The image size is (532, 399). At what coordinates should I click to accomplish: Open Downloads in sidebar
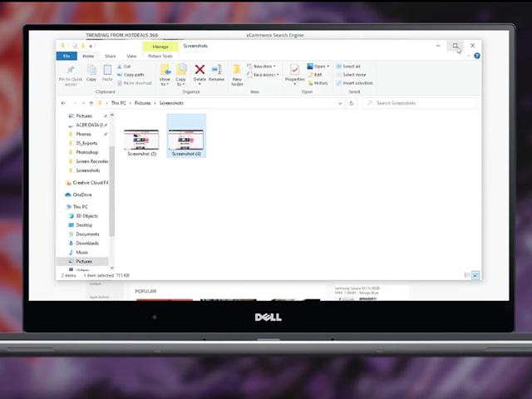(87, 244)
